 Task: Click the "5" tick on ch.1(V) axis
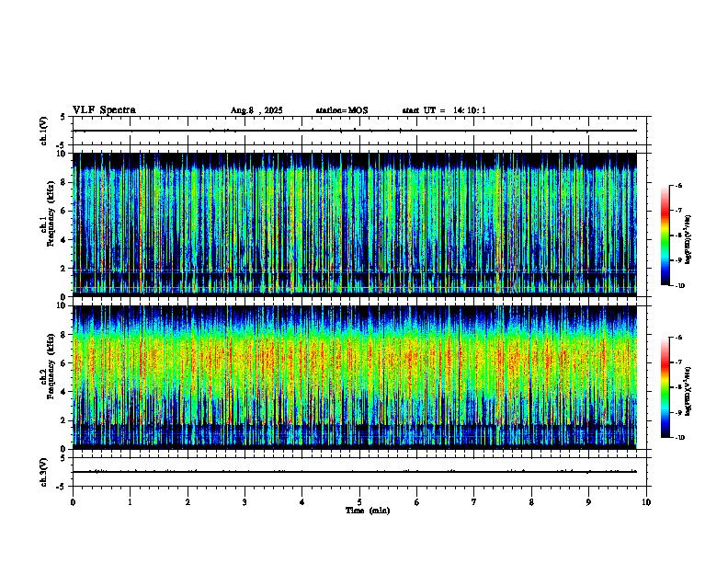pos(63,117)
